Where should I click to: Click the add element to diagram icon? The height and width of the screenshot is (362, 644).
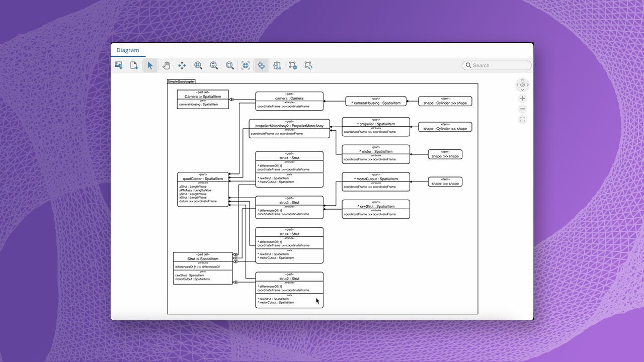coord(293,65)
